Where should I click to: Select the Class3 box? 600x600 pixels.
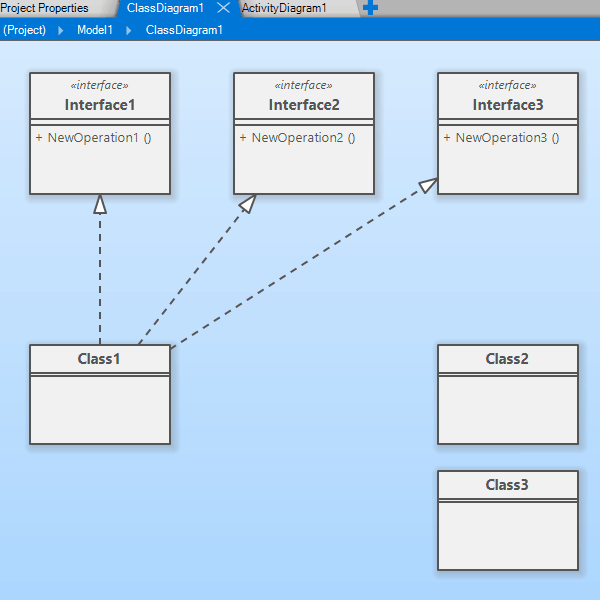click(x=508, y=520)
